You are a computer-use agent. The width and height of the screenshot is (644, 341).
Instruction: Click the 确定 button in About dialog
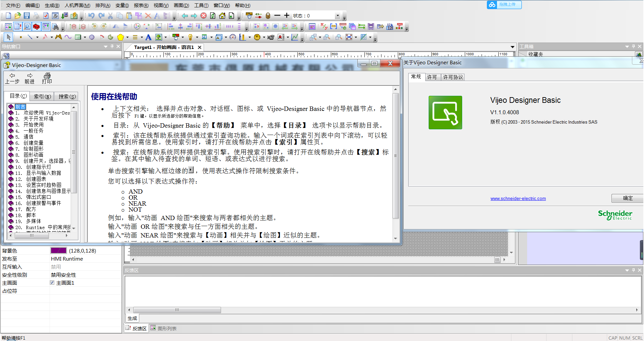627,198
